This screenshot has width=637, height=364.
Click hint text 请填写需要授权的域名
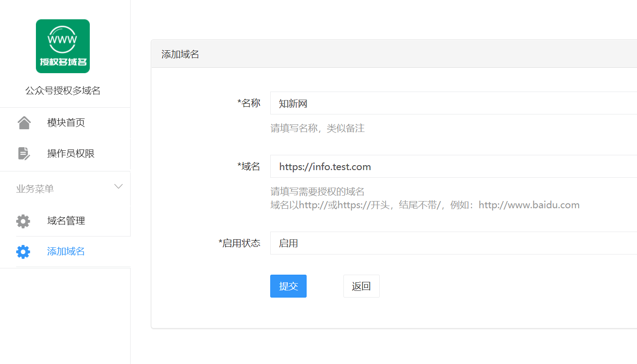[x=317, y=192]
